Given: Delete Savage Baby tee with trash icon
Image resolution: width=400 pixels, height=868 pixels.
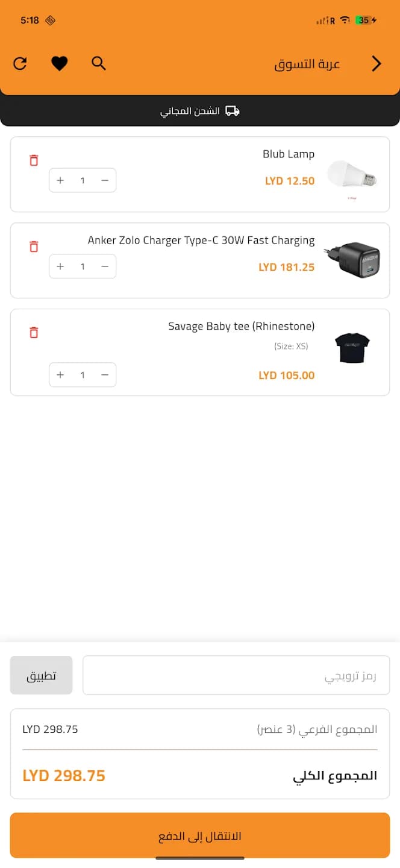Looking at the screenshot, I should pos(34,333).
